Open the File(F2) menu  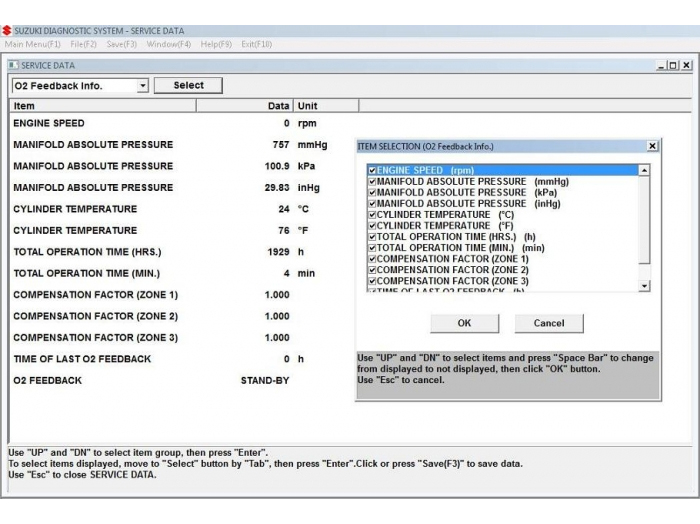coord(84,45)
